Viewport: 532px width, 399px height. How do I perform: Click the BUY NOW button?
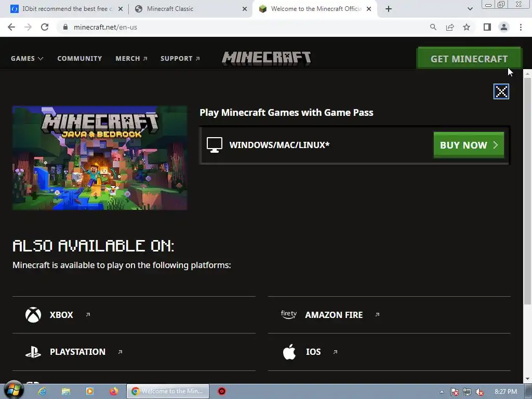point(469,145)
